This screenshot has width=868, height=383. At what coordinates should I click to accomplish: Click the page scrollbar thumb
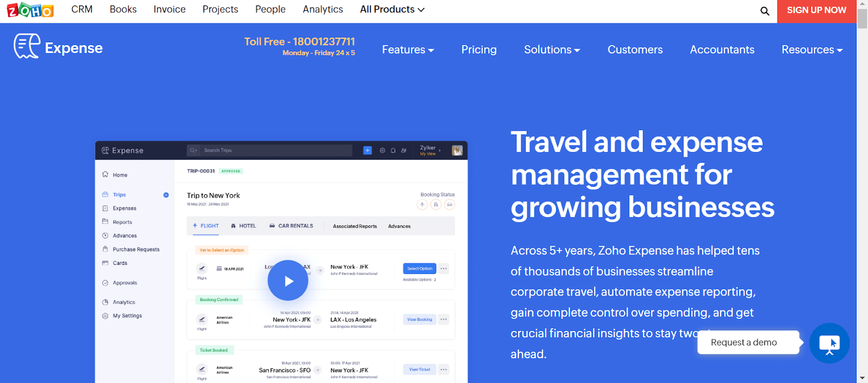click(862, 18)
